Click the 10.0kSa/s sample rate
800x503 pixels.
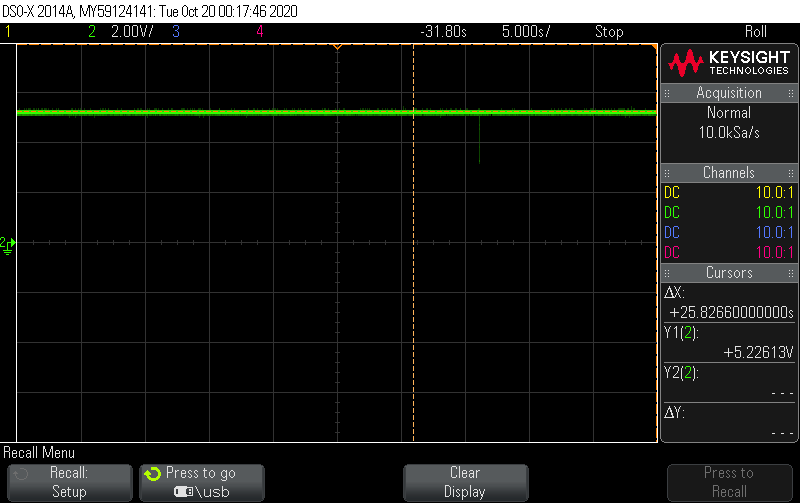click(x=729, y=133)
